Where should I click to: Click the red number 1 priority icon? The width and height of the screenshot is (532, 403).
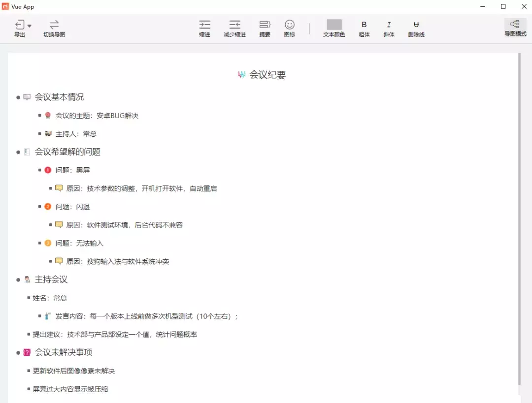point(48,170)
